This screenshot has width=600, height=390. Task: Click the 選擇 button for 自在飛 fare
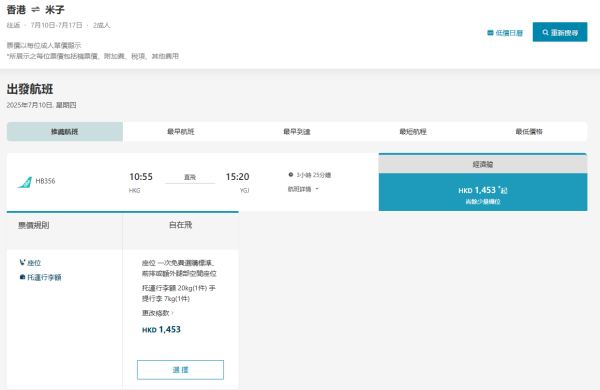180,370
